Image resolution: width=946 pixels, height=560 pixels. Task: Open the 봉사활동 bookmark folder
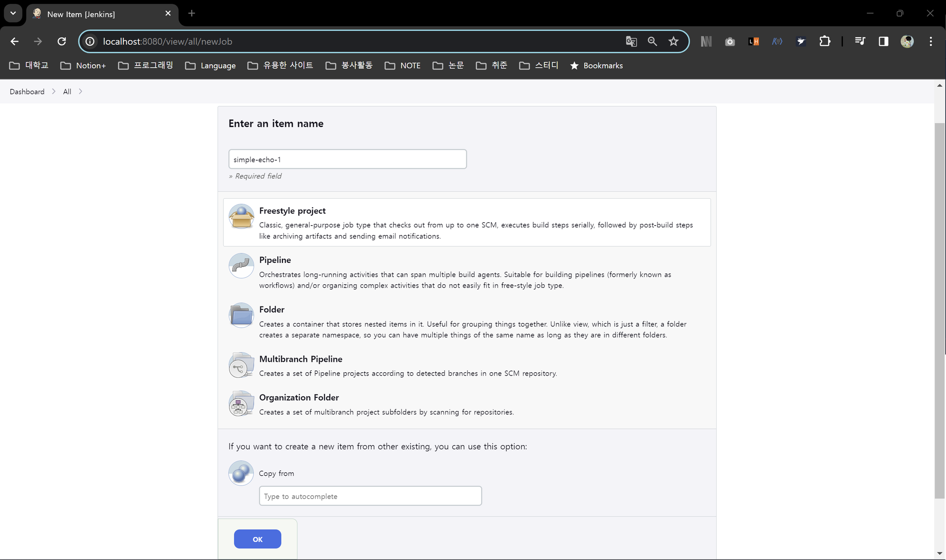pos(349,65)
